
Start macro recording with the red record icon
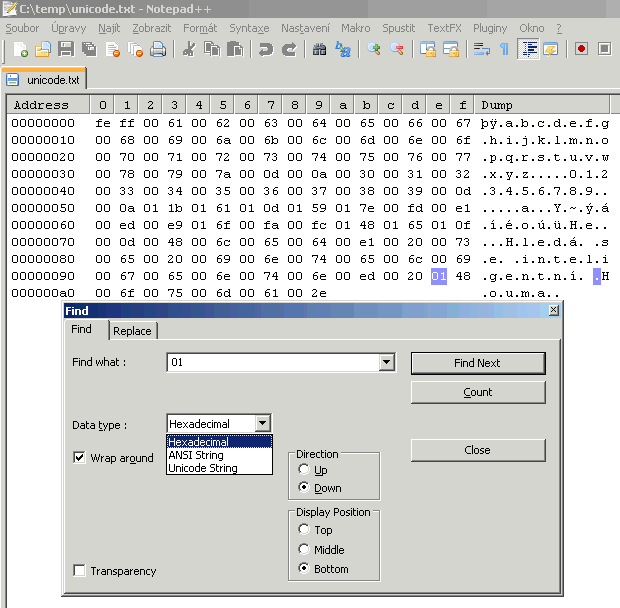tap(581, 49)
